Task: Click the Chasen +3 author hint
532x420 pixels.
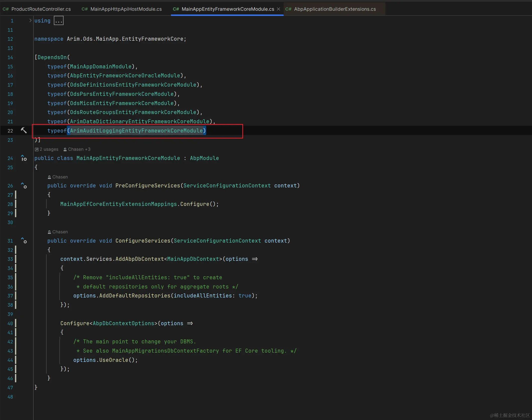Action: pyautogui.click(x=79, y=149)
